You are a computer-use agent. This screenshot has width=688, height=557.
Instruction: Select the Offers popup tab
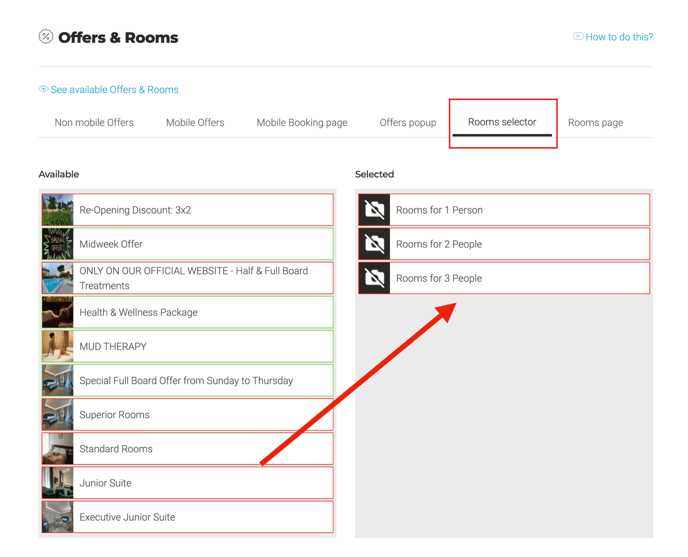[408, 123]
